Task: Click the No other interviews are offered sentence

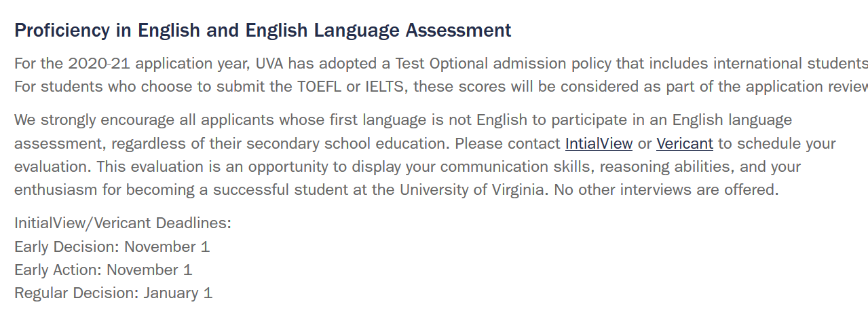Action: [x=666, y=189]
